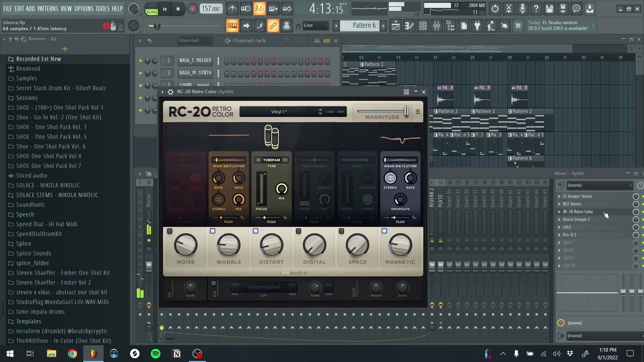644x362 pixels.
Task: Open the help question mark icon
Action: pos(536,9)
